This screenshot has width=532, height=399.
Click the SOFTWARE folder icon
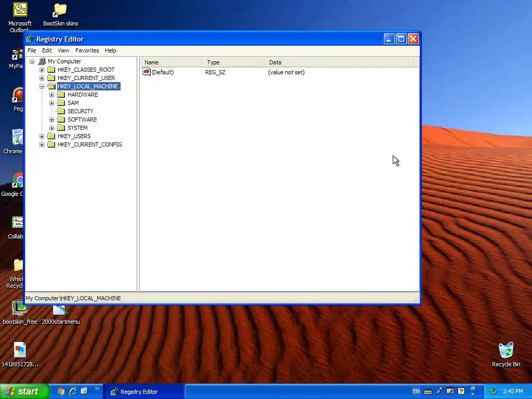point(61,119)
